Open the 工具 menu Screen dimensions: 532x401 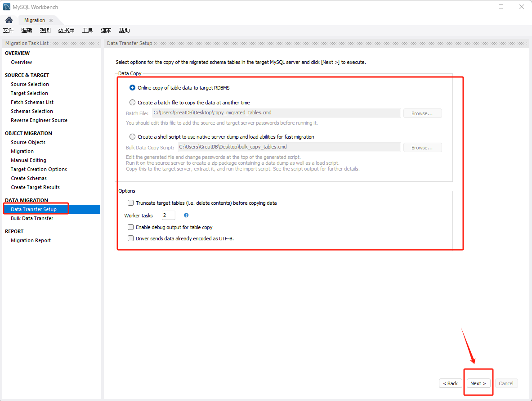(87, 31)
